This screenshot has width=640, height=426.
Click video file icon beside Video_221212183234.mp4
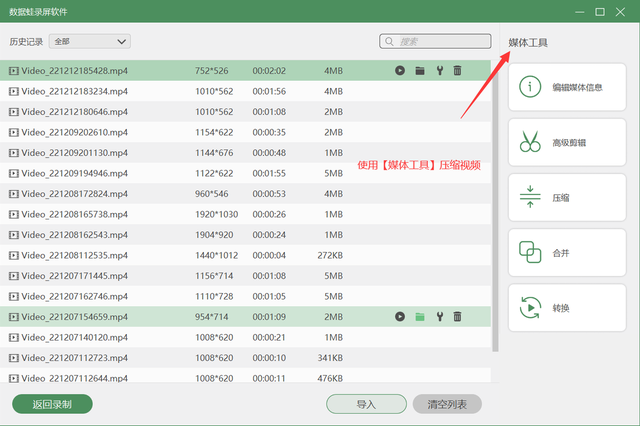pyautogui.click(x=14, y=91)
